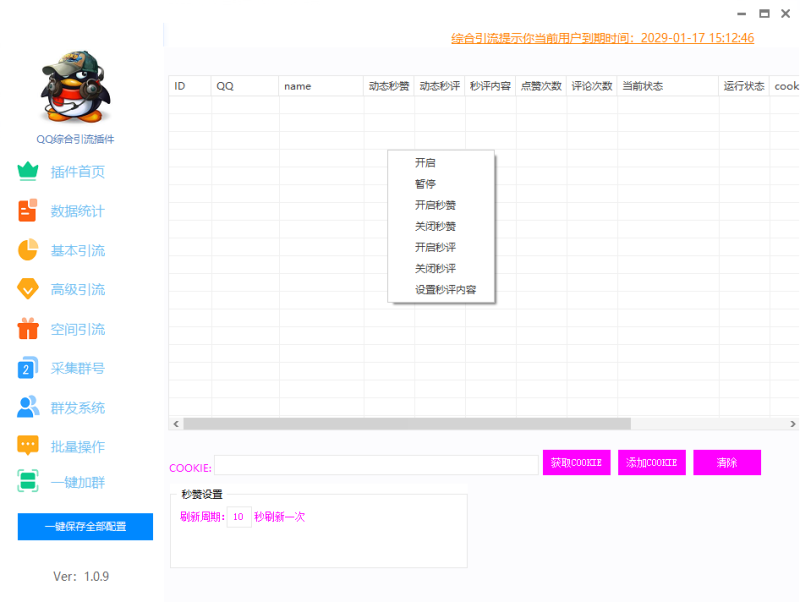Click the COOKIE text input field

pos(376,465)
